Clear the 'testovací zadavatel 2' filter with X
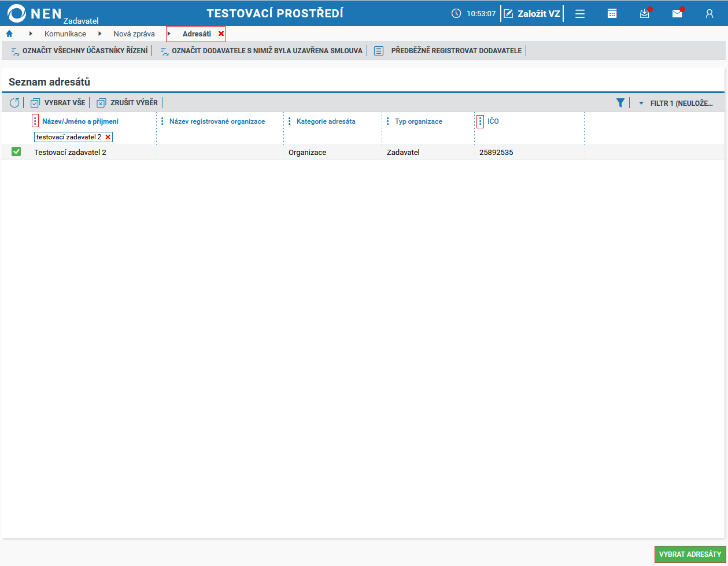The image size is (728, 566). [108, 137]
